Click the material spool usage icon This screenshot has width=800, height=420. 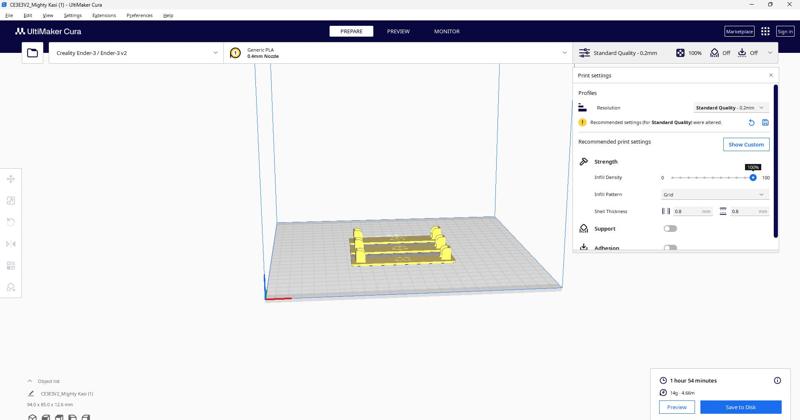point(663,392)
